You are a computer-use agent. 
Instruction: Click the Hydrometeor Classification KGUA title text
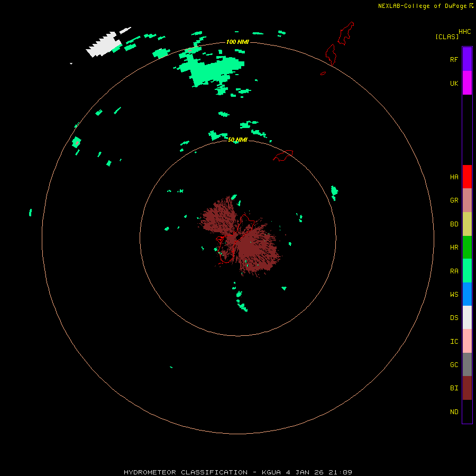pyautogui.click(x=237, y=472)
